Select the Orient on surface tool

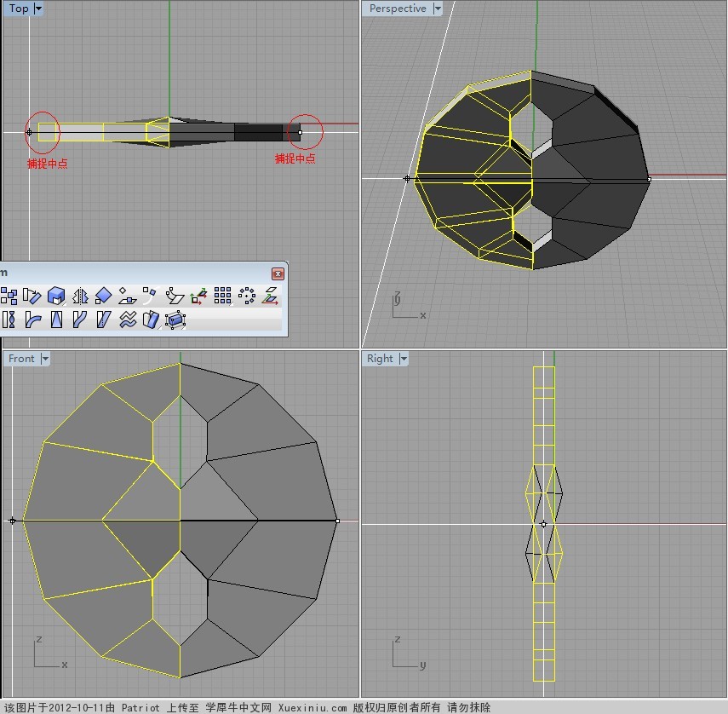(x=127, y=296)
